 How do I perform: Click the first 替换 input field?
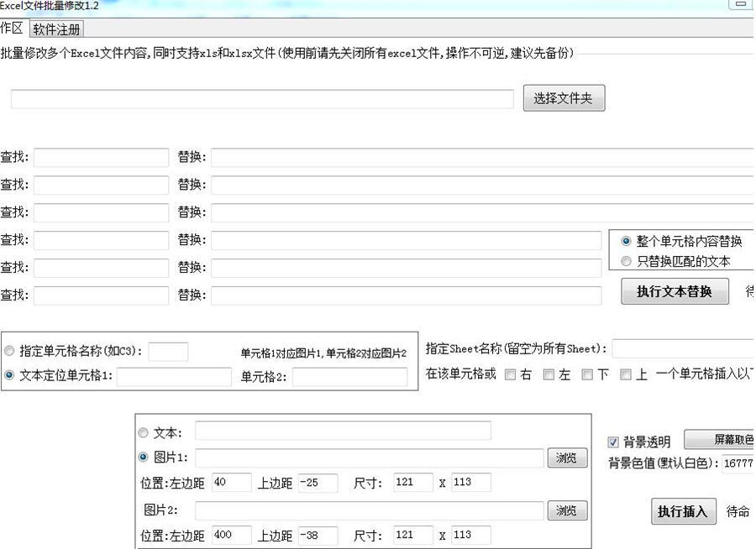(x=483, y=158)
